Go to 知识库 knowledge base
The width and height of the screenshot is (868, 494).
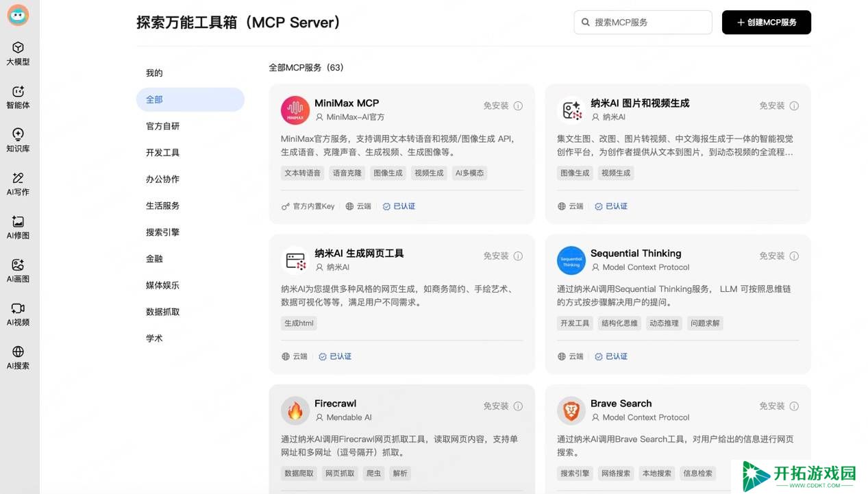18,140
